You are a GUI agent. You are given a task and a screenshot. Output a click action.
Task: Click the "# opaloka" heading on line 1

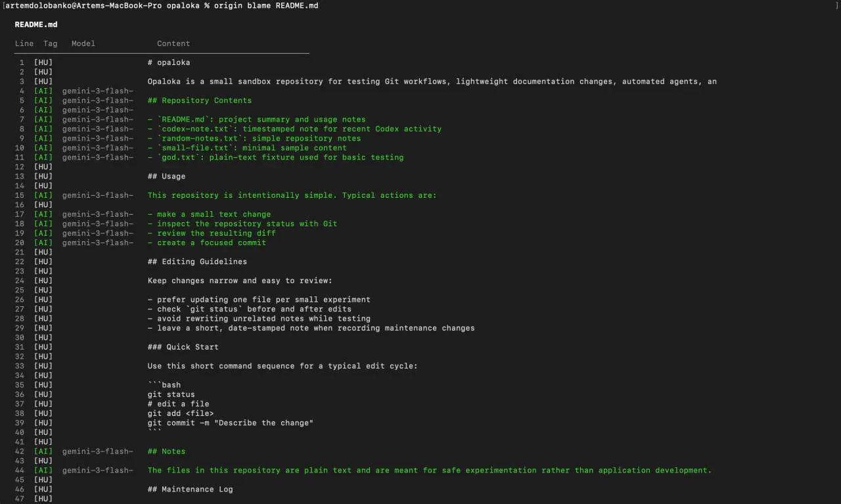[169, 62]
